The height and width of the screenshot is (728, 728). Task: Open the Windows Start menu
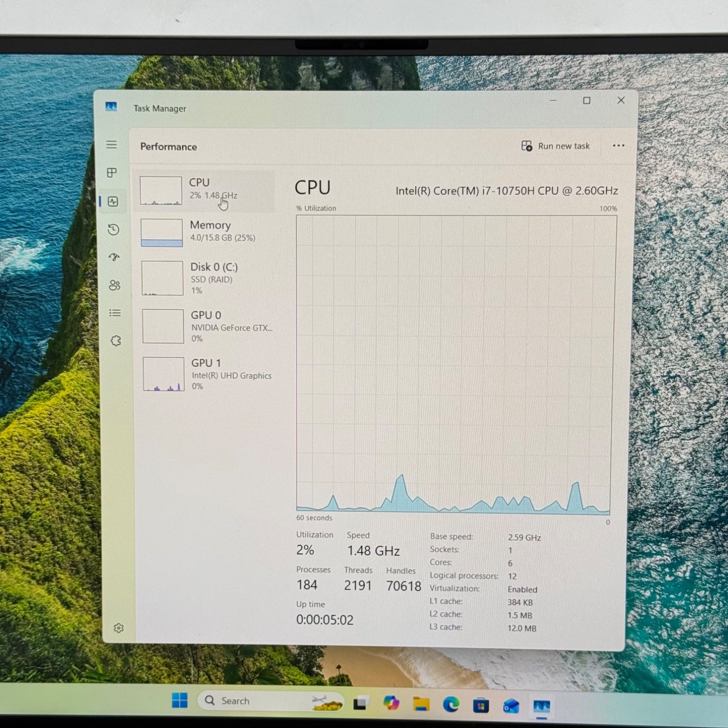coord(180,700)
